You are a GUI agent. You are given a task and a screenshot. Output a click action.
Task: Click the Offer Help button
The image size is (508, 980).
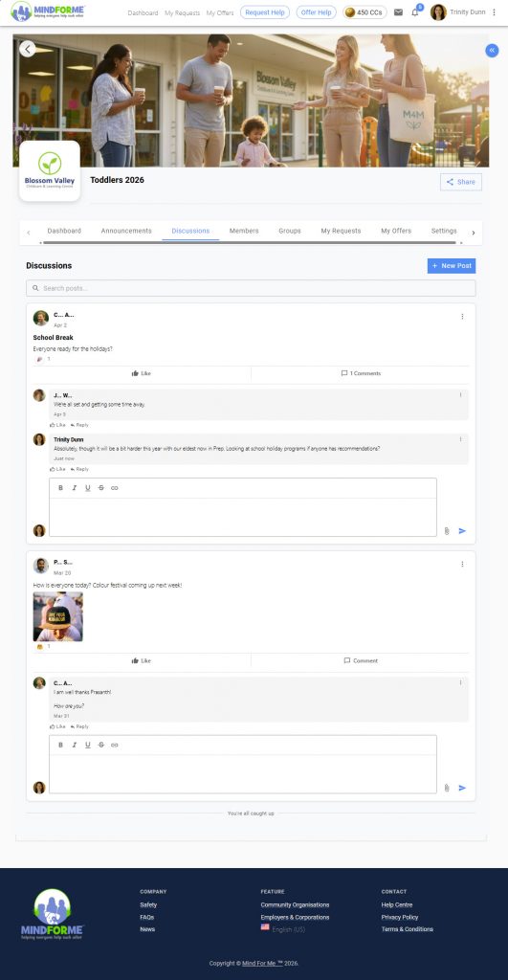point(316,12)
